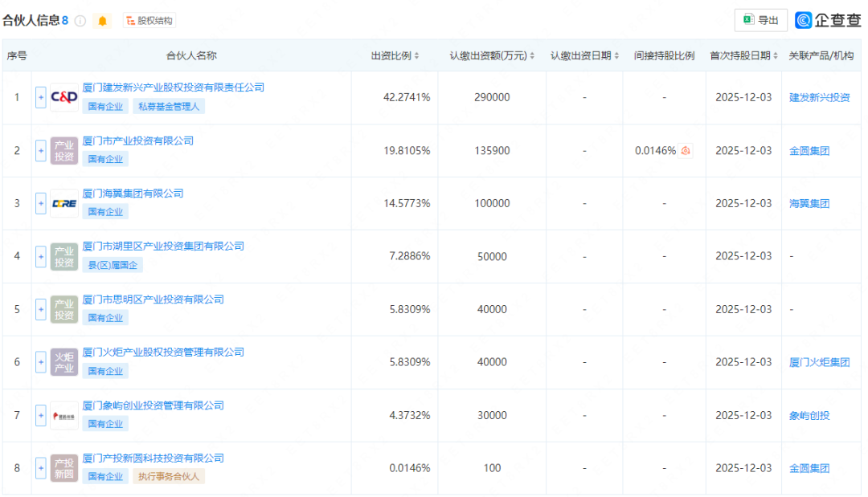
Task: Expand row 7 象屿创业投资 plus button
Action: pos(40,415)
